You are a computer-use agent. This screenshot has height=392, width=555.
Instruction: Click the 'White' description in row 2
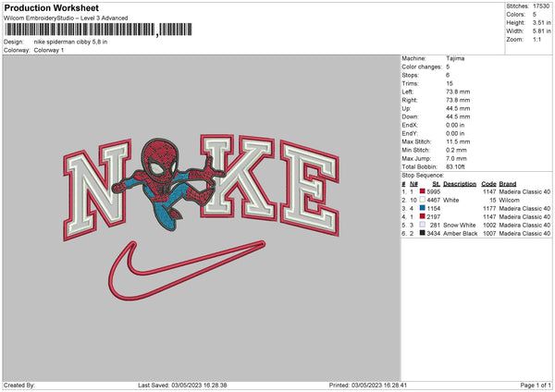pos(451,200)
